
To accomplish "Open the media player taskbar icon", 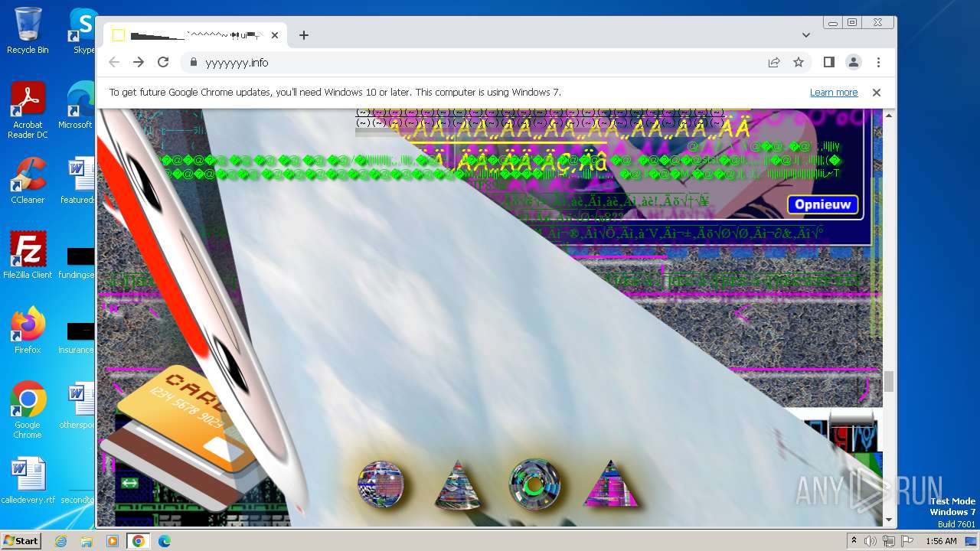I will tap(112, 541).
